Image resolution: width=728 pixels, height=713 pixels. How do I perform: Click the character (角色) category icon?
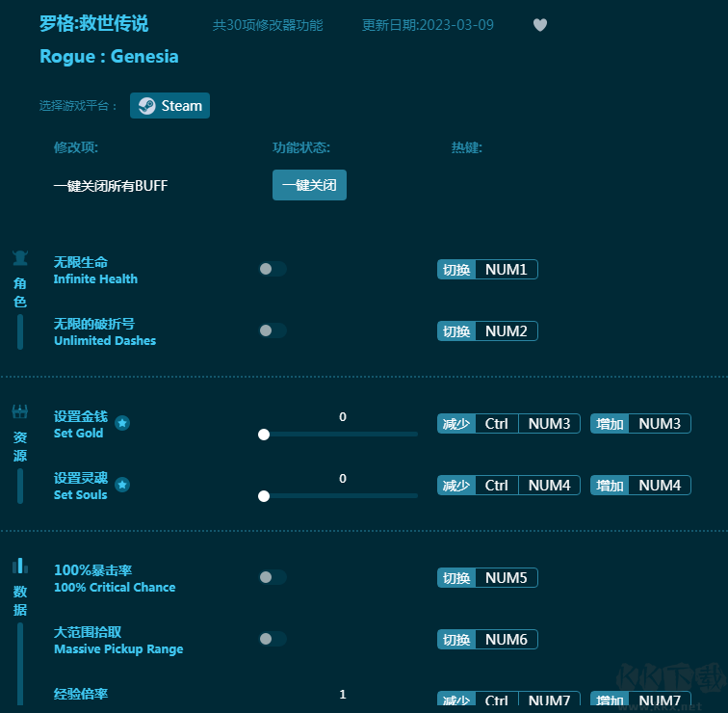[20, 257]
